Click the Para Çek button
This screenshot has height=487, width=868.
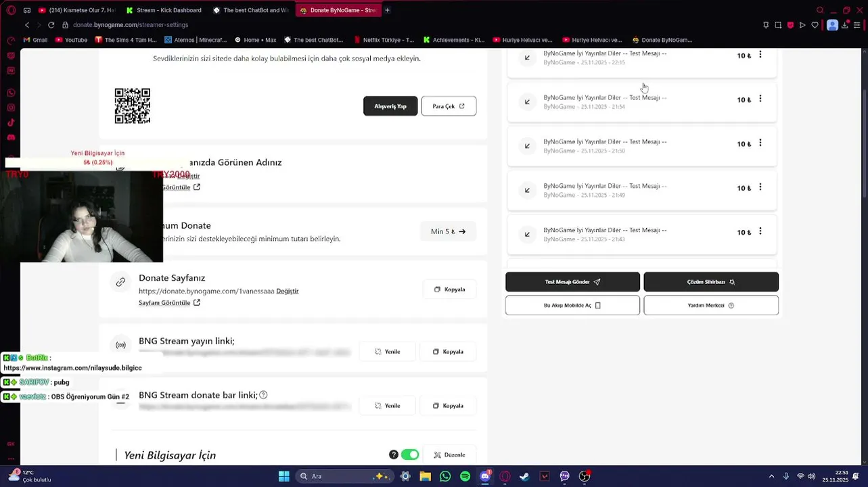point(449,106)
